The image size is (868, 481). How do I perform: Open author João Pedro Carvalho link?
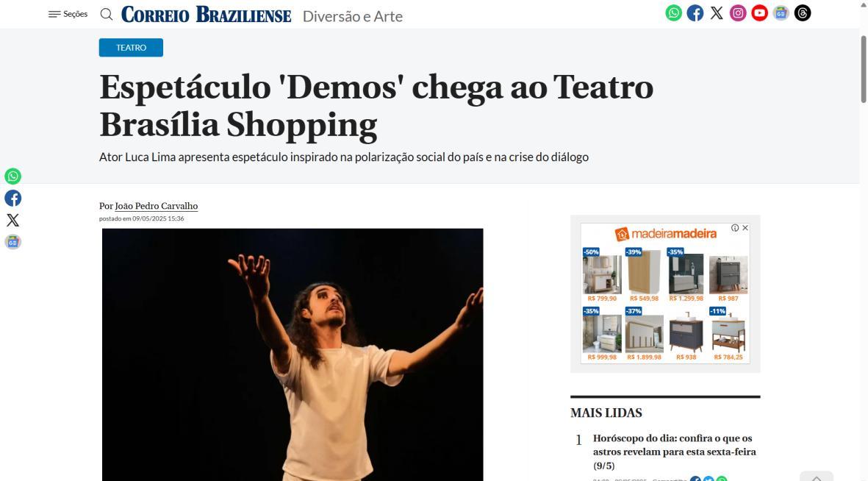[156, 206]
